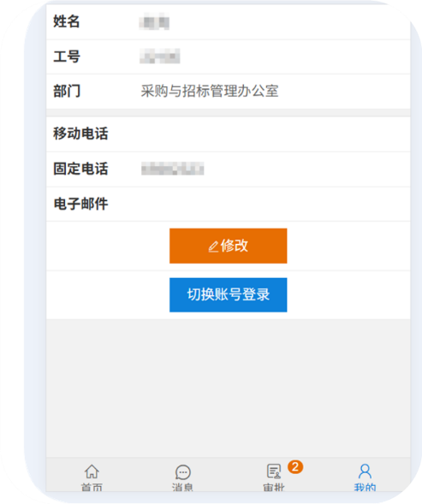Click the blurred 固定电话 value
The height and width of the screenshot is (504, 422).
click(172, 169)
